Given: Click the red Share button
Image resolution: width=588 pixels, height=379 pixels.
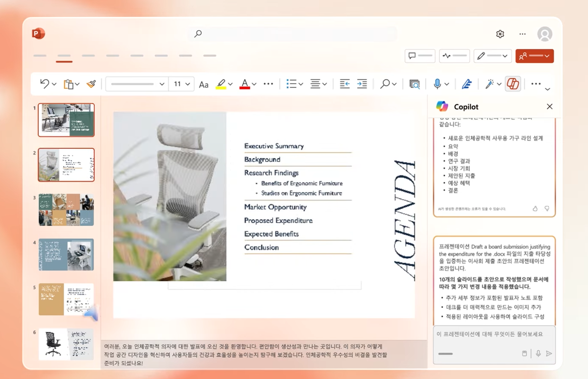Looking at the screenshot, I should click(x=534, y=56).
